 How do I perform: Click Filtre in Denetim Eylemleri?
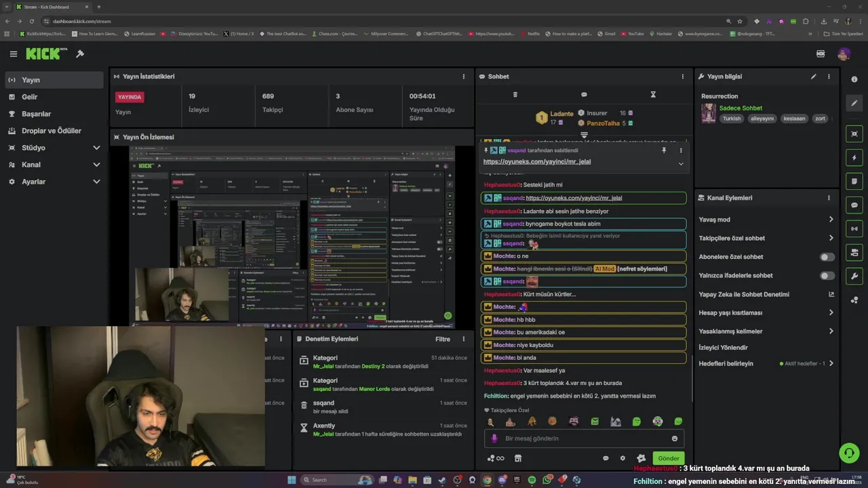443,339
